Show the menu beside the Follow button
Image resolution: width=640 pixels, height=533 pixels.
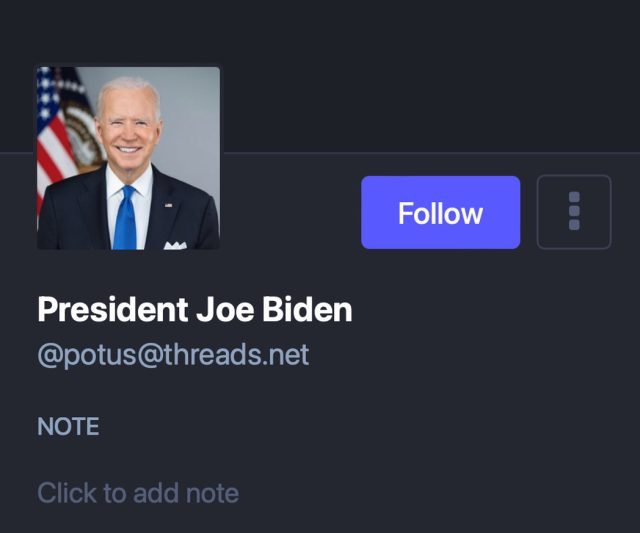pos(574,212)
